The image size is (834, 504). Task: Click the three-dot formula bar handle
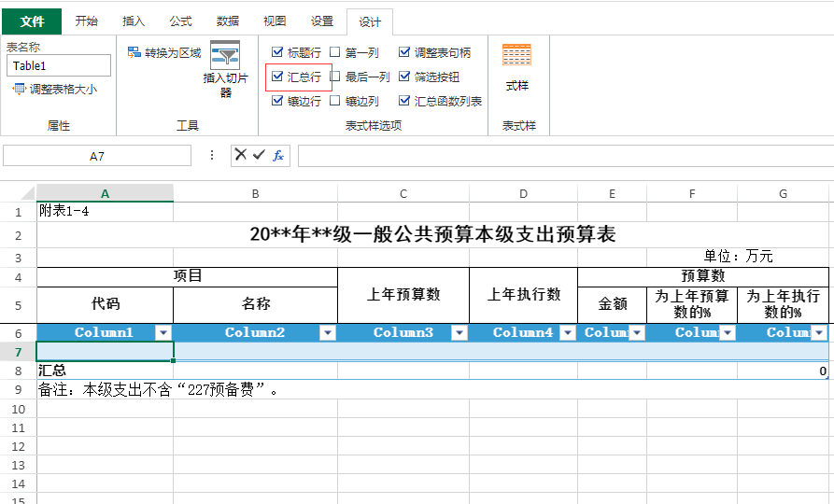tap(212, 155)
